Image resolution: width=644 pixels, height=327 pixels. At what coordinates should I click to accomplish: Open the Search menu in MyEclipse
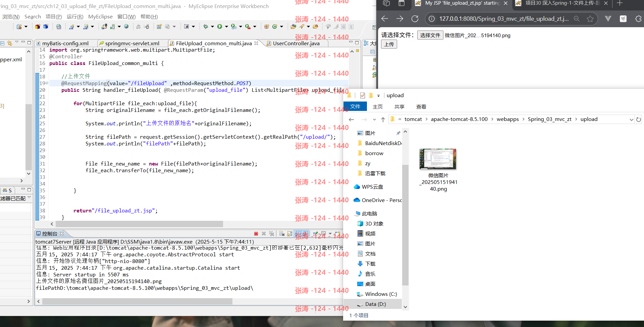[33, 16]
